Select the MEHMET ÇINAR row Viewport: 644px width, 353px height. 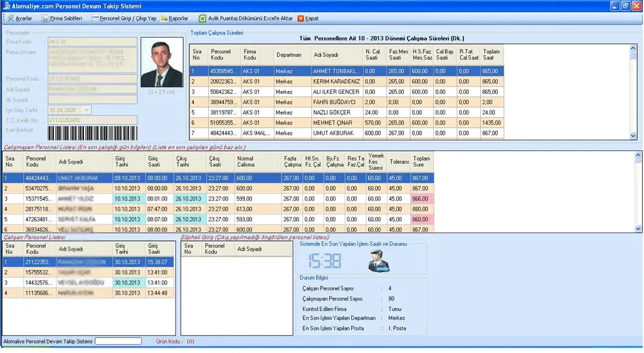pos(347,123)
